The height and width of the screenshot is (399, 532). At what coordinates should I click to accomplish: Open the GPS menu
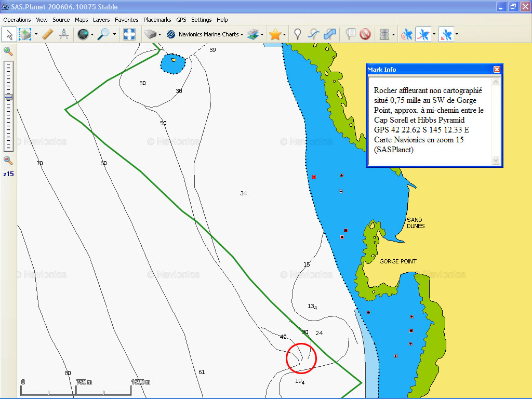[x=181, y=20]
